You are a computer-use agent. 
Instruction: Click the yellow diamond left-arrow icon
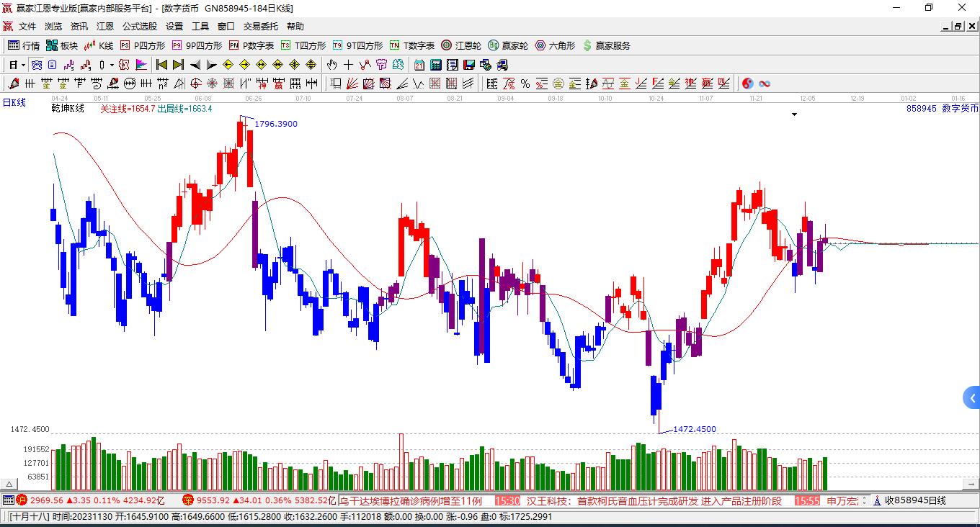coord(228,65)
